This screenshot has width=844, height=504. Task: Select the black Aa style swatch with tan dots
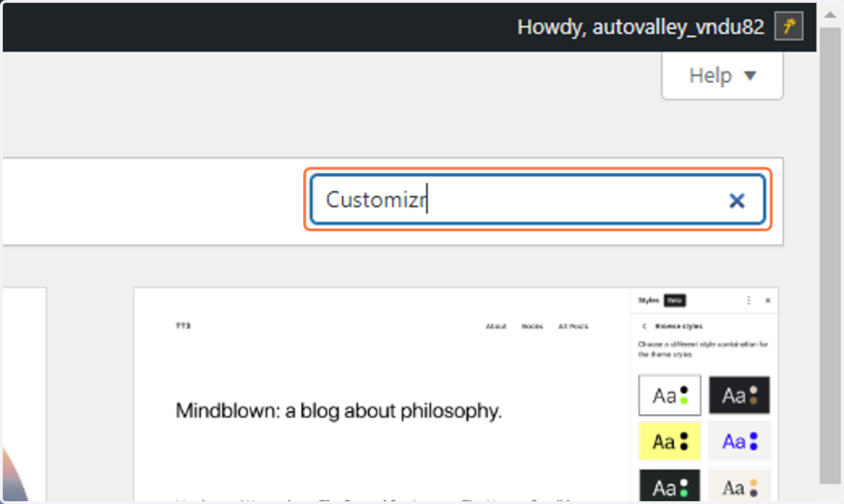739,395
